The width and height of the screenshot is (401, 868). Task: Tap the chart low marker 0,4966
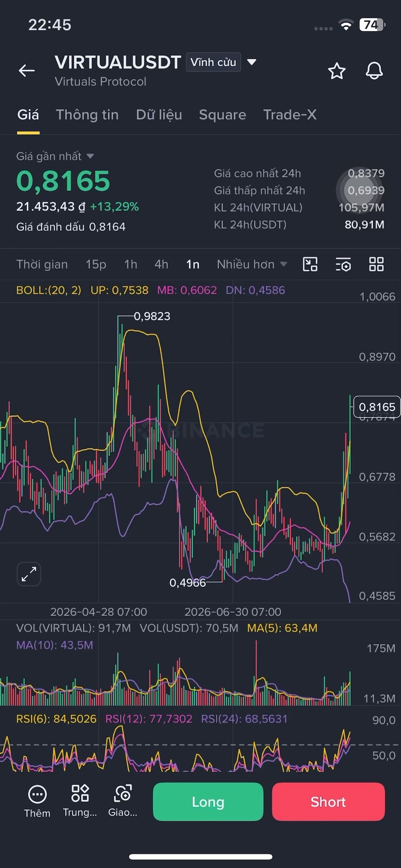tap(187, 583)
